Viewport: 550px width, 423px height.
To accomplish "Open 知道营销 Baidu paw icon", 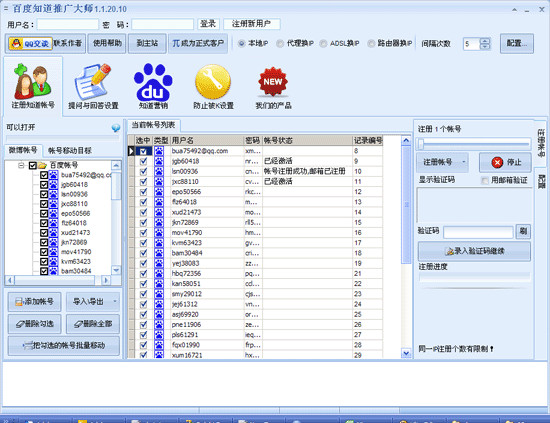I will 153,82.
